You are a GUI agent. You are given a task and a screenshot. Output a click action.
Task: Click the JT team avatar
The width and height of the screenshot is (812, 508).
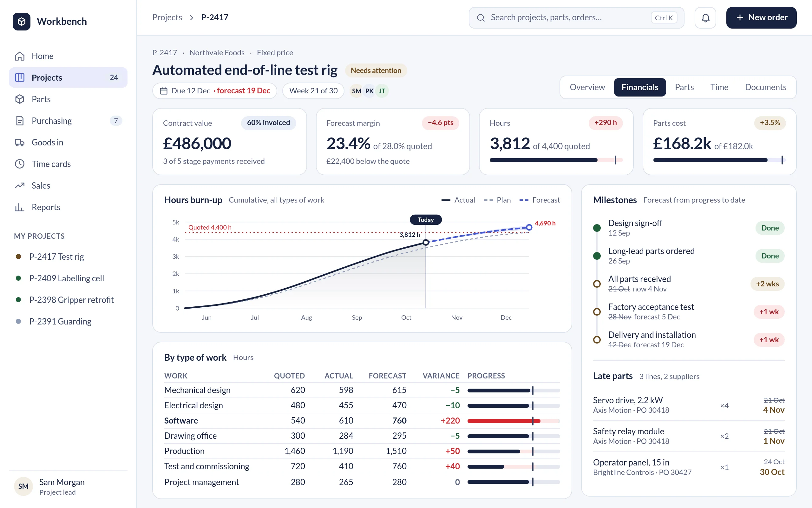(x=382, y=91)
